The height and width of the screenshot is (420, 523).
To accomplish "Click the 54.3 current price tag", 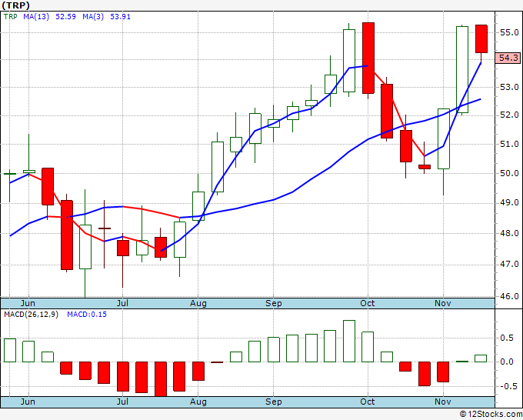I will pyautogui.click(x=508, y=58).
